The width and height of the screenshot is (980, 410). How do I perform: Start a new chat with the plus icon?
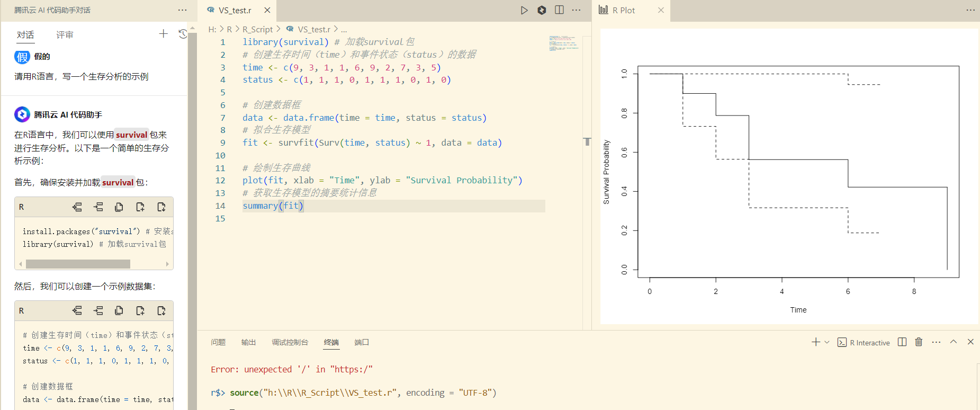click(x=164, y=34)
